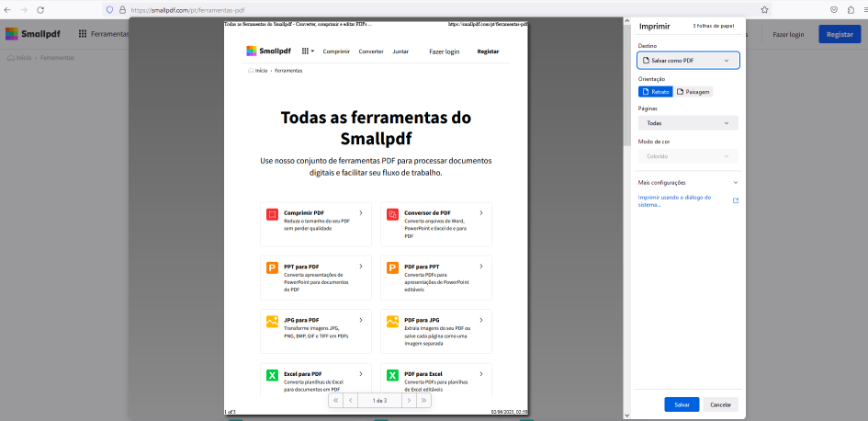868x421 pixels.
Task: Click the Todas as ferramentas do Smallpdf heading
Action: (376, 128)
